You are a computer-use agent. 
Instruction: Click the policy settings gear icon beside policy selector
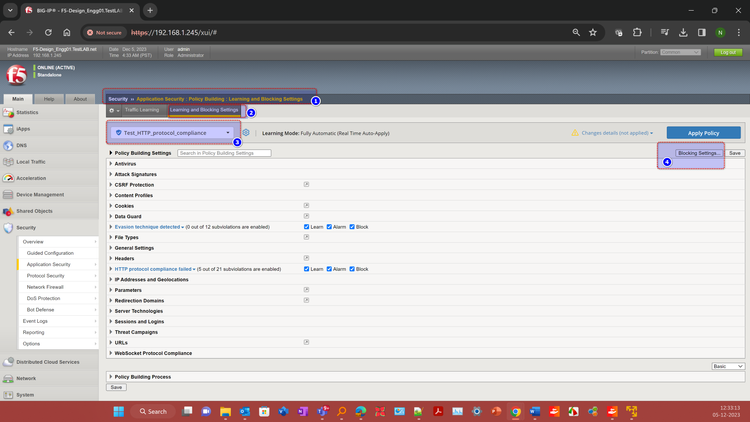pos(246,133)
